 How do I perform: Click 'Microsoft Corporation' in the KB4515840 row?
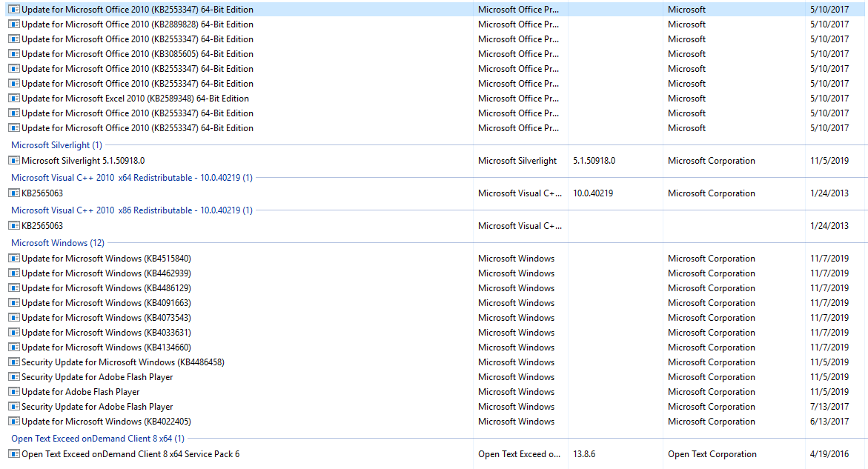click(712, 259)
